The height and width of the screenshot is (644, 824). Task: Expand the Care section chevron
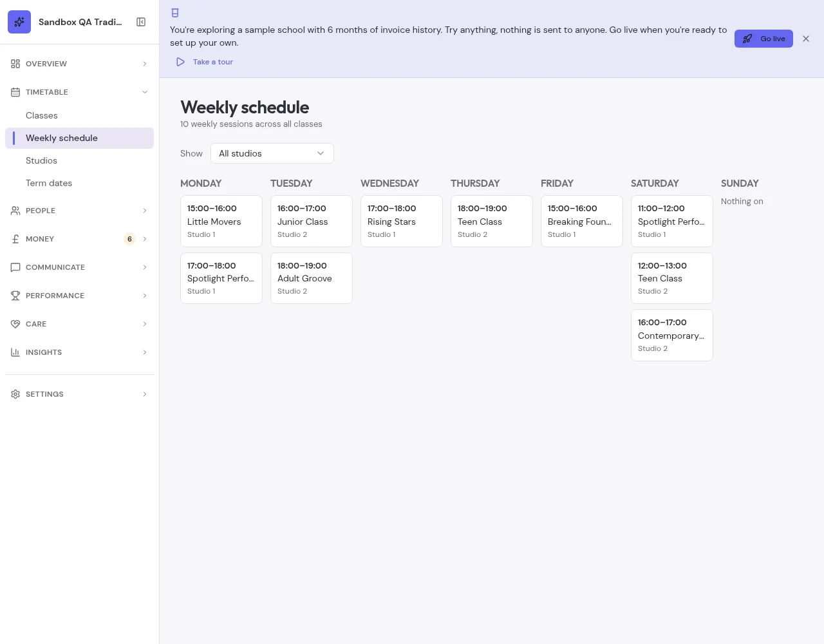(145, 324)
